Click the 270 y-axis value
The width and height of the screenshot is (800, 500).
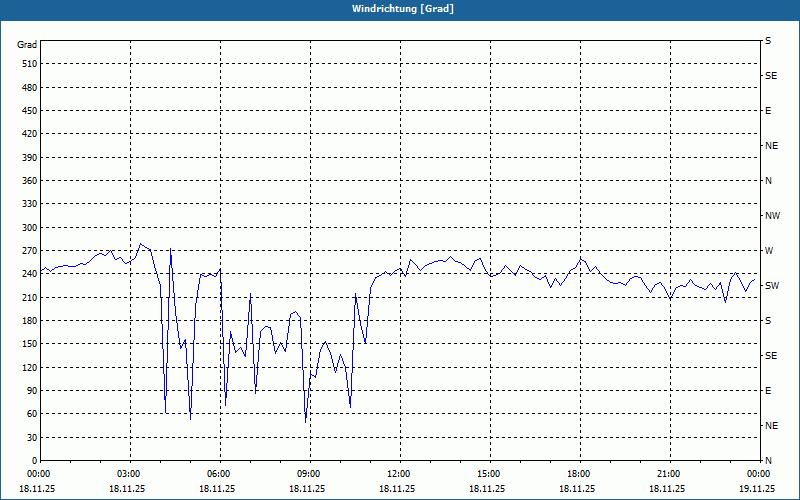click(x=29, y=251)
